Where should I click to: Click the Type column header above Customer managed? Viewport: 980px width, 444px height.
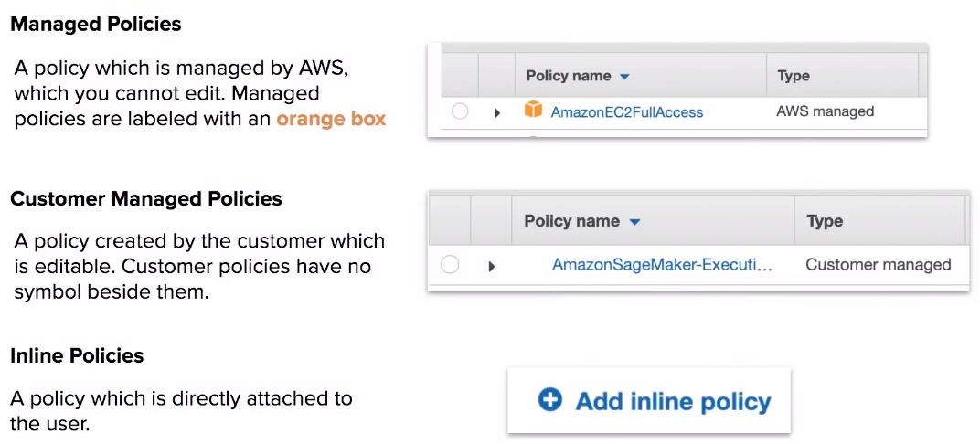(x=825, y=221)
